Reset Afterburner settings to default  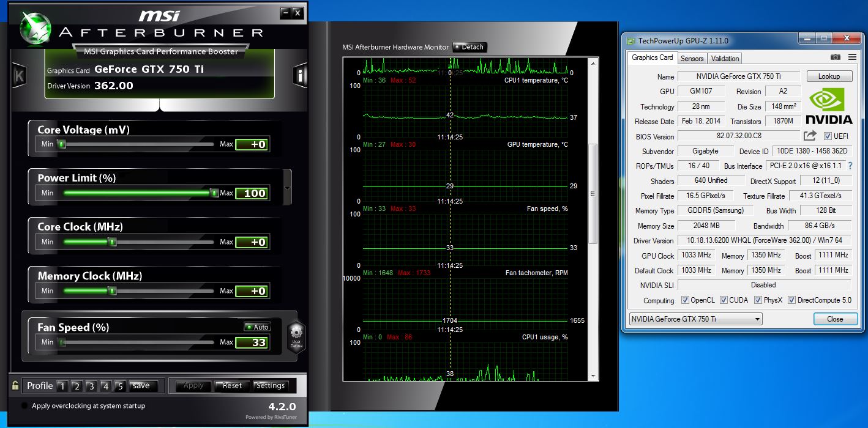point(232,386)
